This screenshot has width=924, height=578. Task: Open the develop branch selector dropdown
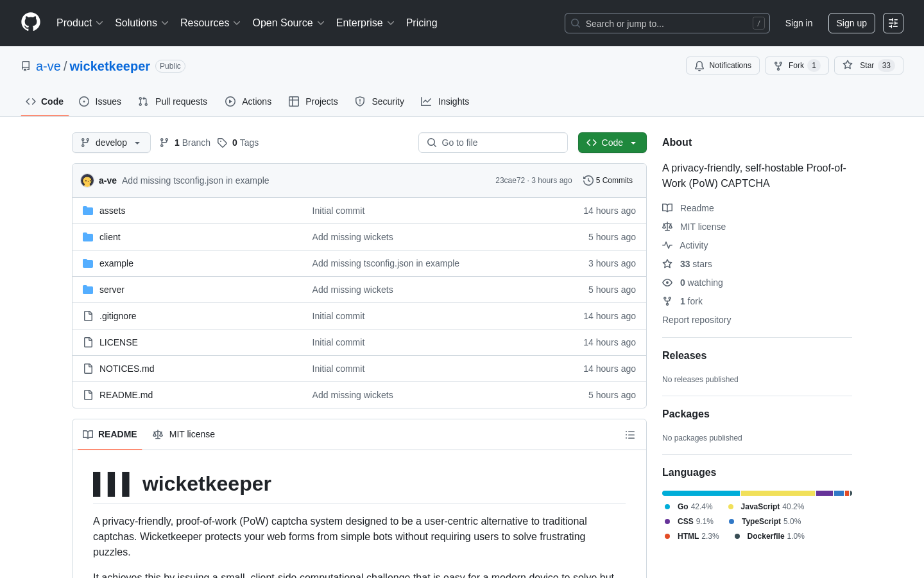click(x=111, y=143)
